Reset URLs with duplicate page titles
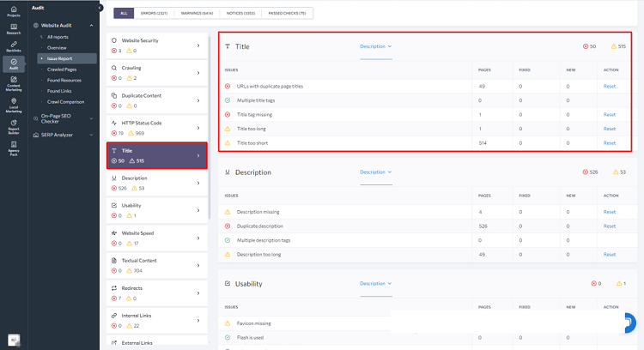 [610, 86]
